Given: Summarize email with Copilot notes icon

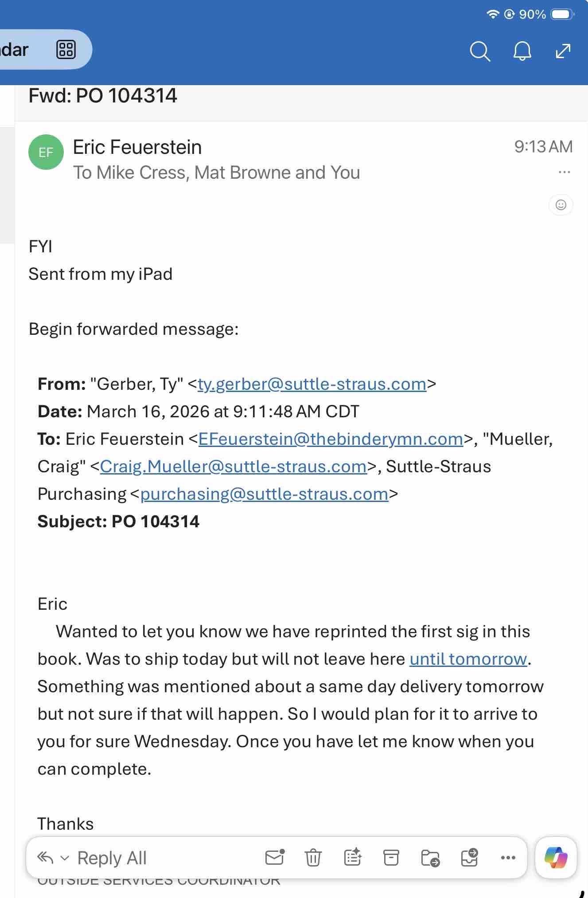Looking at the screenshot, I should click(x=352, y=858).
